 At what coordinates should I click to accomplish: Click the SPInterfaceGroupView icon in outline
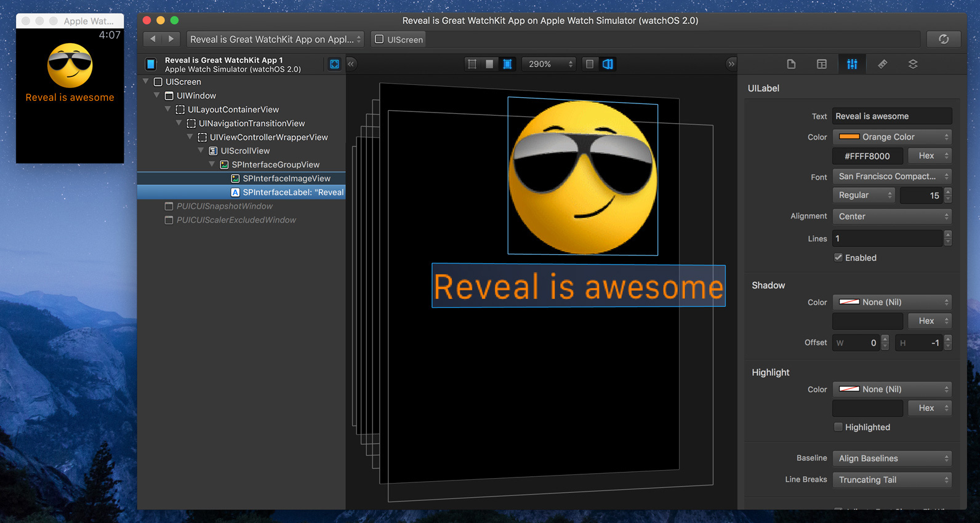click(x=224, y=164)
